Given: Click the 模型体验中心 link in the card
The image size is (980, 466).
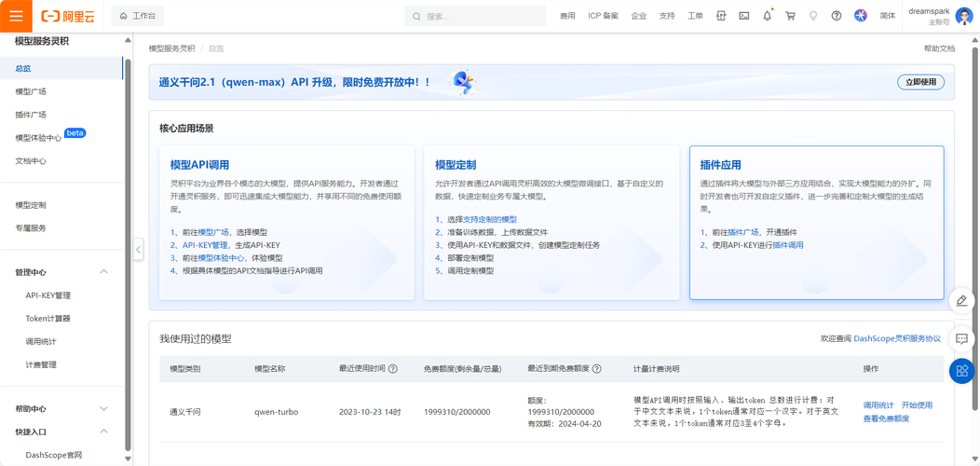Looking at the screenshot, I should [222, 258].
